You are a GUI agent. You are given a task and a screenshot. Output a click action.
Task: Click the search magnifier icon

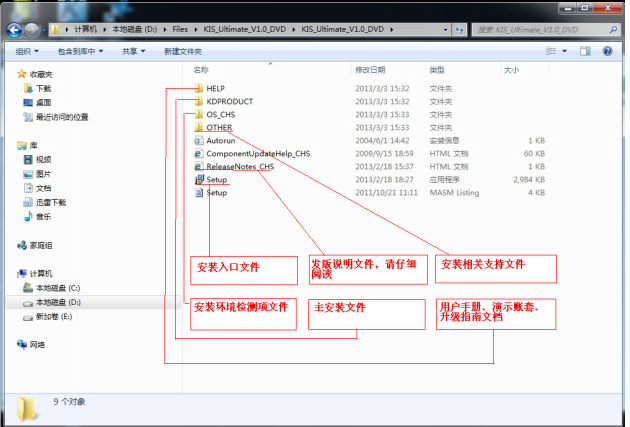click(x=613, y=30)
